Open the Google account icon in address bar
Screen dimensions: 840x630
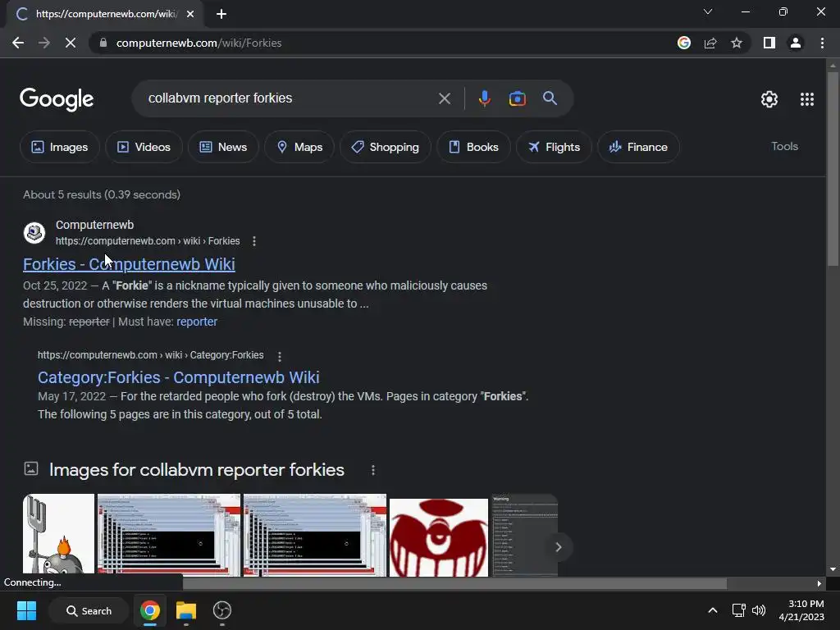[683, 43]
